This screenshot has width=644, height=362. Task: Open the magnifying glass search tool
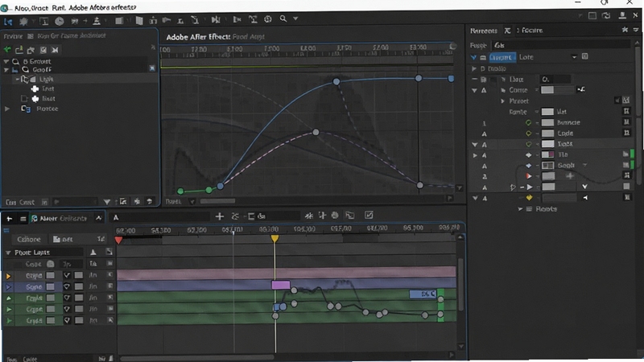tap(283, 19)
